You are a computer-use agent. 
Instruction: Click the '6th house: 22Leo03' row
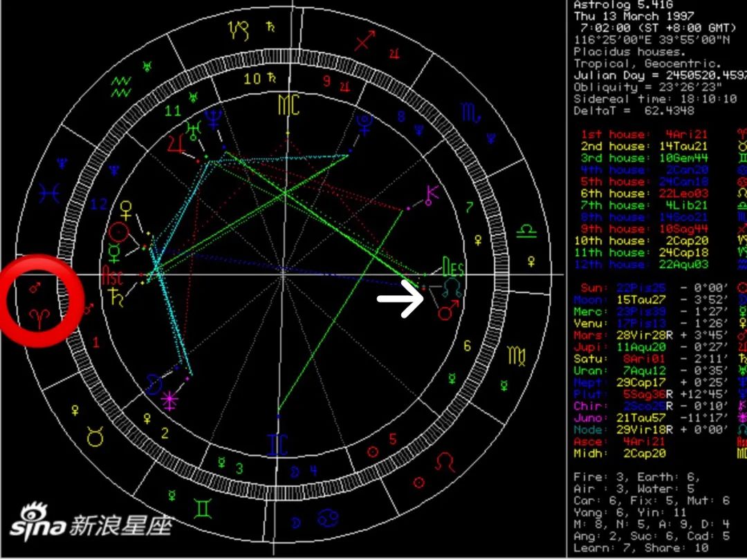[x=644, y=194]
